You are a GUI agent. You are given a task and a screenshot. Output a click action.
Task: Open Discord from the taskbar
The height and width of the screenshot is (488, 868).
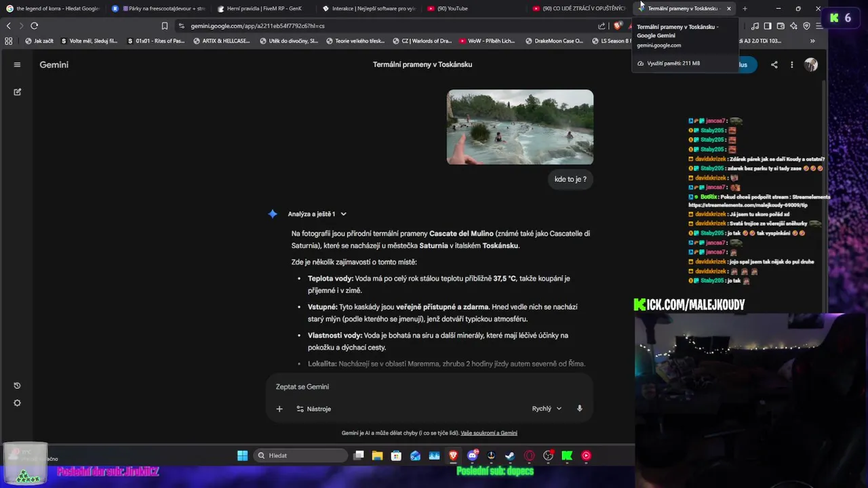[473, 455]
